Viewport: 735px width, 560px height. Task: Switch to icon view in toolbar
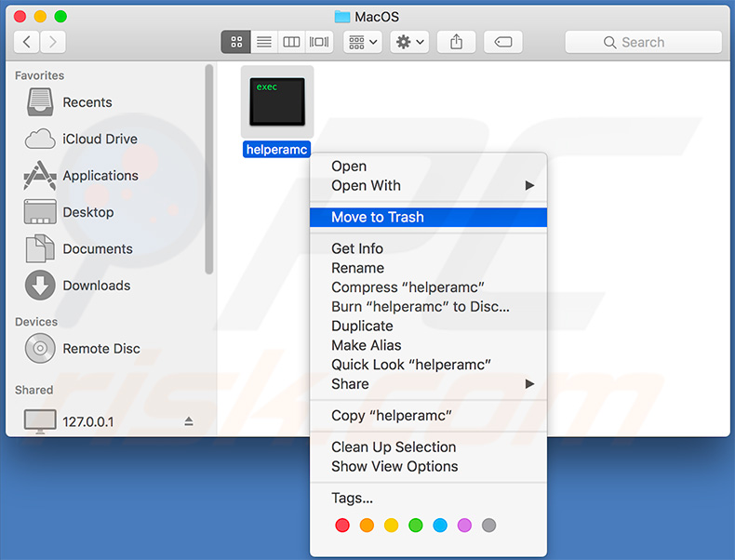[x=236, y=42]
